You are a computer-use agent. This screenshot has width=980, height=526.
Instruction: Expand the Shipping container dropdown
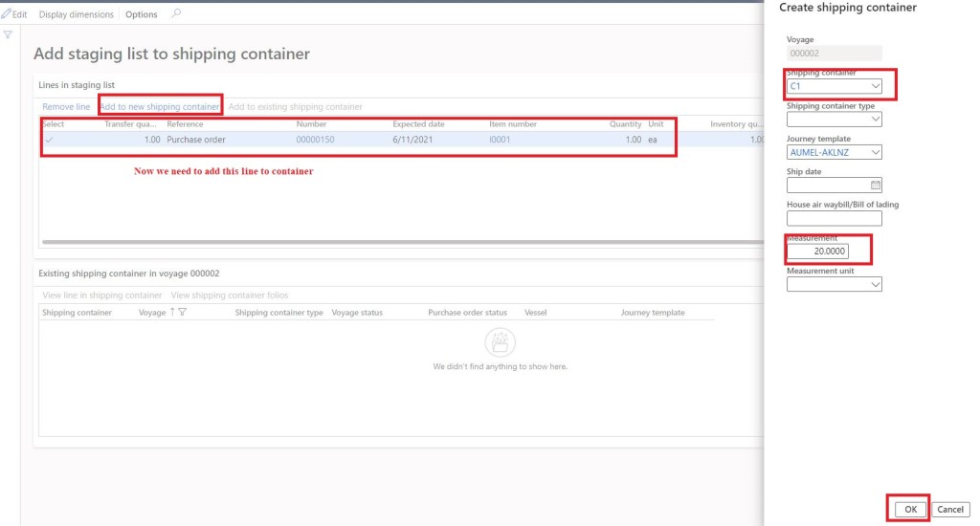pos(875,86)
